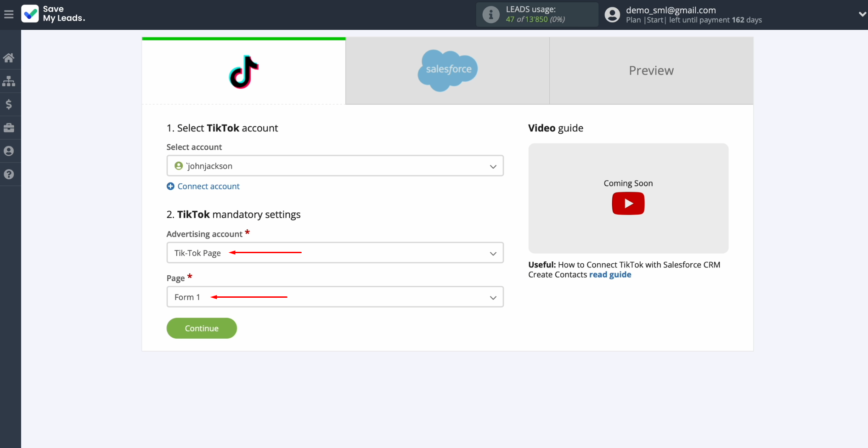Open briefcase icon in sidebar
Image resolution: width=868 pixels, height=448 pixels.
(9, 128)
